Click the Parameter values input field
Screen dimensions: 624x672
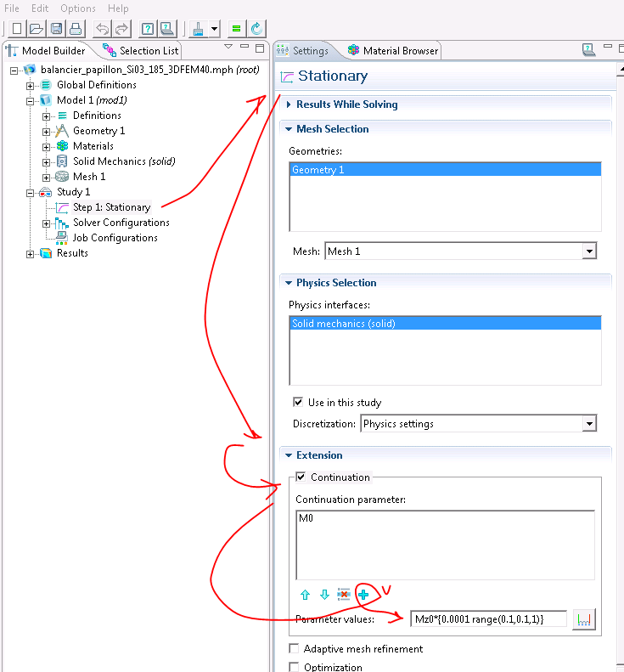488,619
